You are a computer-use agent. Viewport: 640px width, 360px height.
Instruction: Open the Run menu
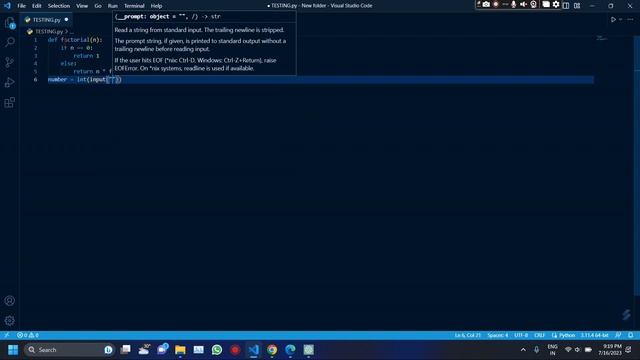(113, 6)
